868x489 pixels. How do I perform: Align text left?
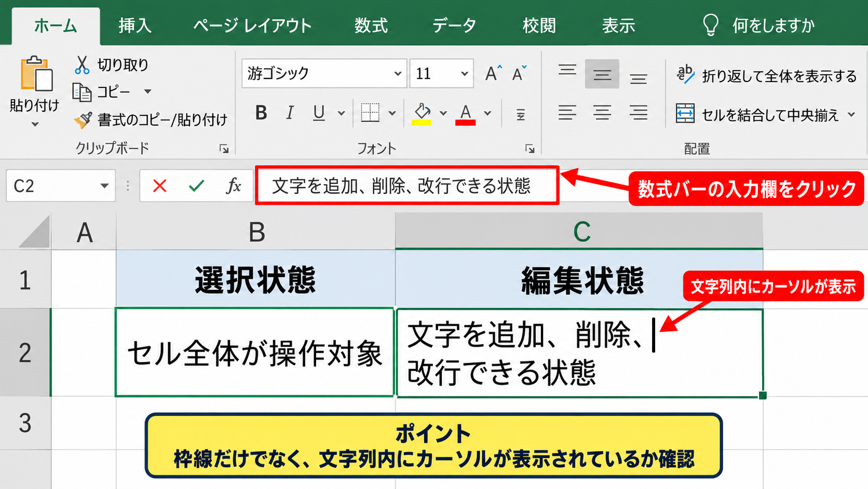coord(567,113)
